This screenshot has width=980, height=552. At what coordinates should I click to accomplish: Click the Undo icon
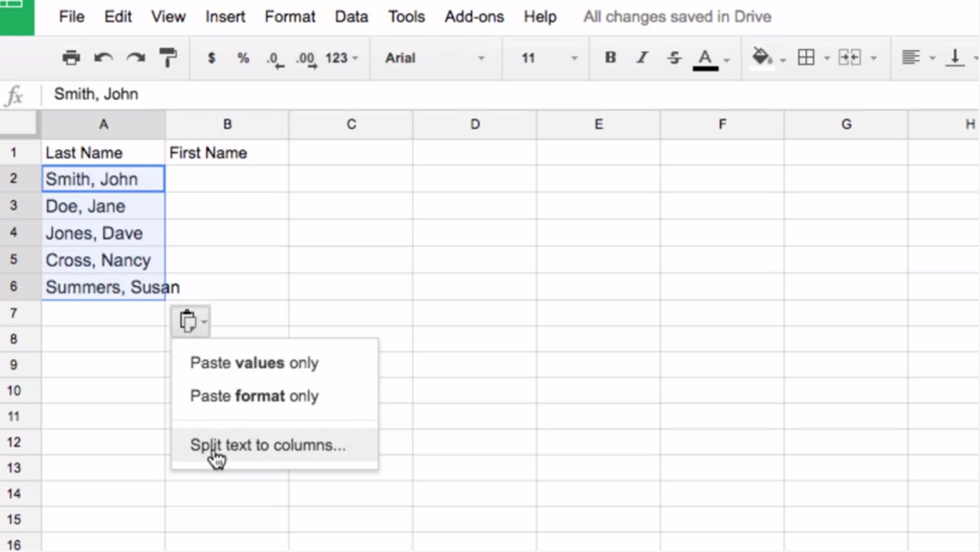pos(103,58)
